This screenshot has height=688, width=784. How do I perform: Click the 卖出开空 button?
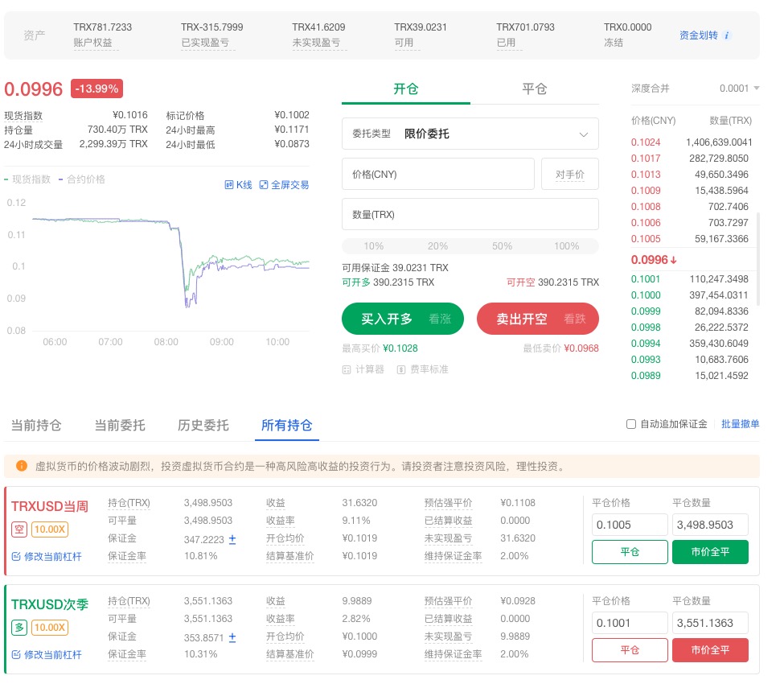pos(537,319)
